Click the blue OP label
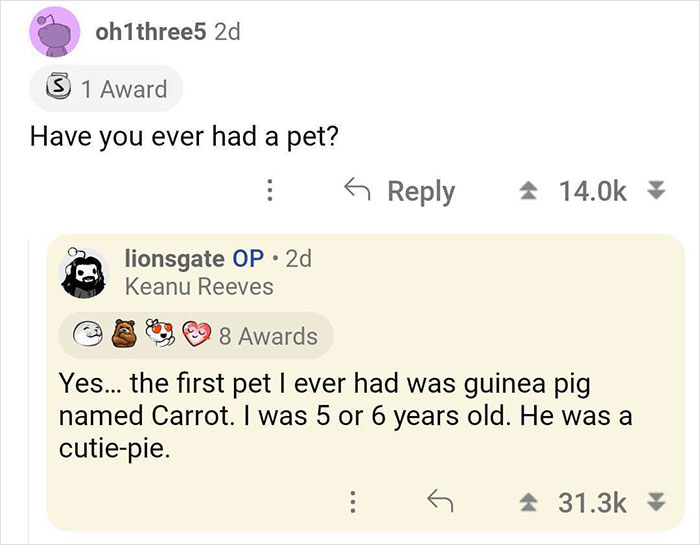Viewport: 700px width, 545px height. (x=247, y=258)
